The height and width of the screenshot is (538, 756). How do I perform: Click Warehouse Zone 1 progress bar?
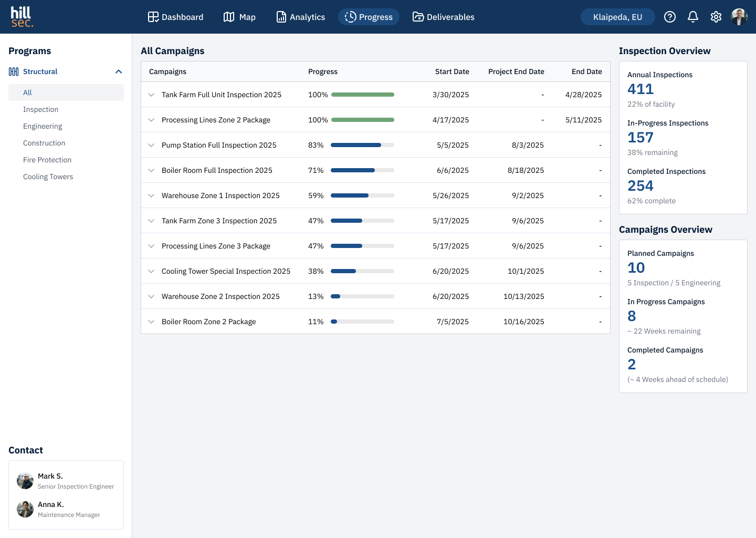[x=362, y=195]
